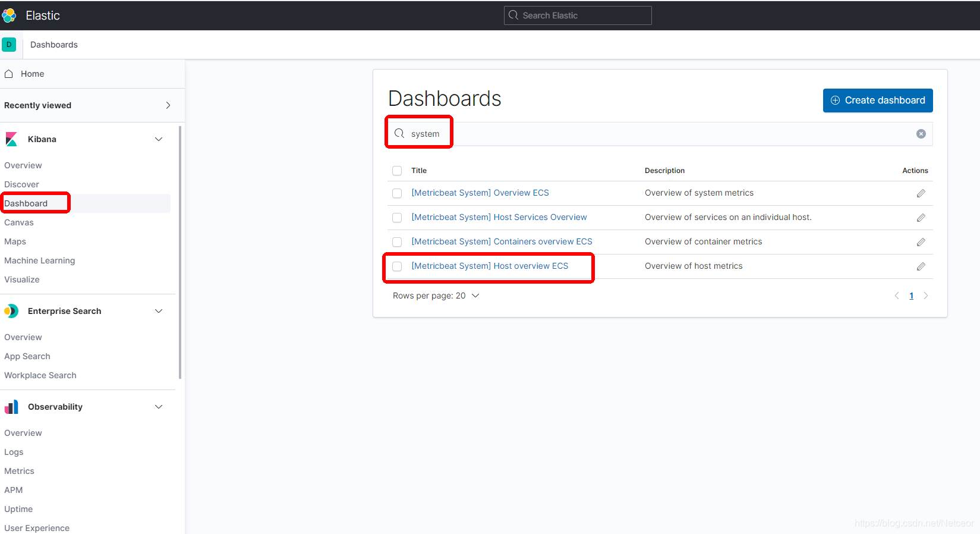Click the magnifier icon in the dashboard search
This screenshot has width=980, height=534.
tap(399, 134)
